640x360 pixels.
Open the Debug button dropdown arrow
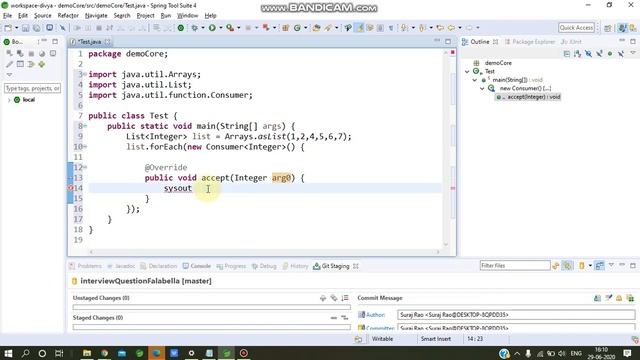click(203, 28)
